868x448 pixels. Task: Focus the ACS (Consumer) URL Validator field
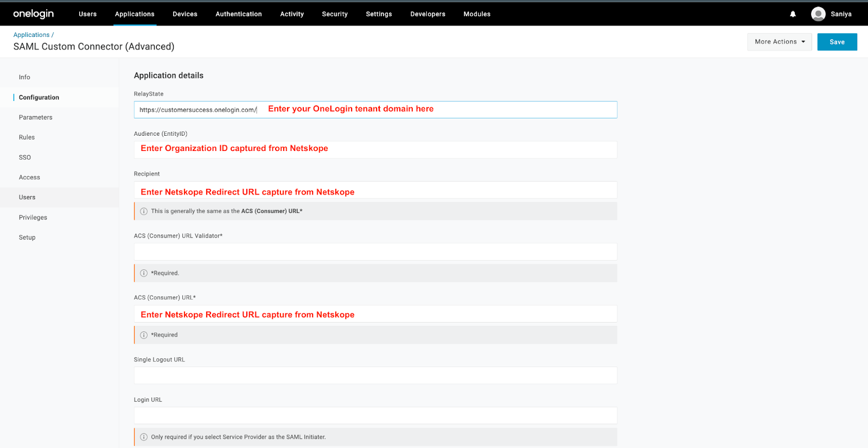point(375,252)
